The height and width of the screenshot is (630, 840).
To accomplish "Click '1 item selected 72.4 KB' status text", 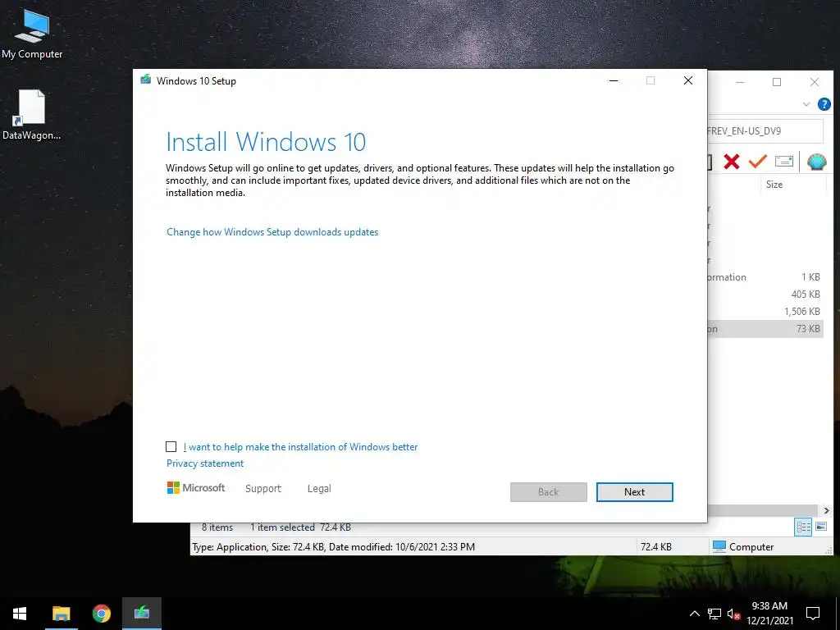I will (300, 527).
